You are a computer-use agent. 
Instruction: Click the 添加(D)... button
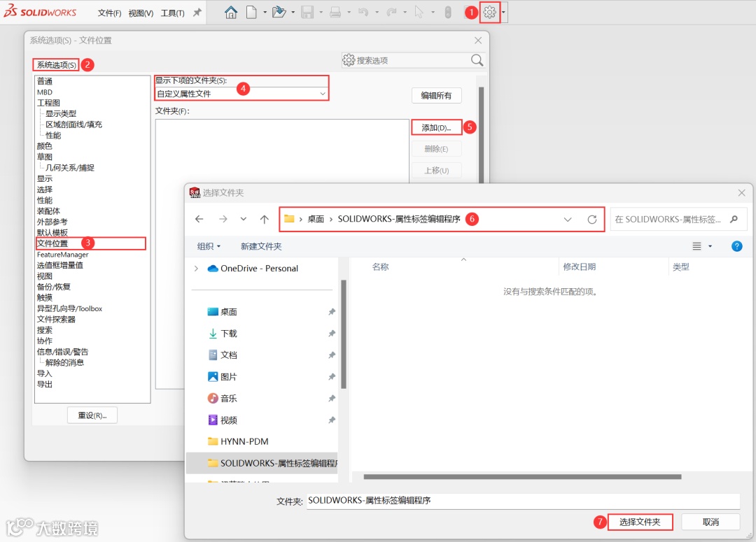[x=436, y=128]
